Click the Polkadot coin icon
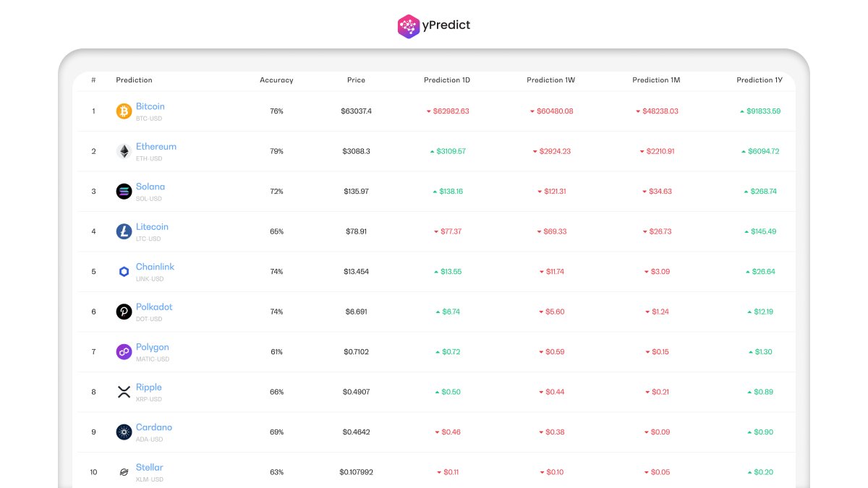868x488 pixels. pyautogui.click(x=124, y=312)
